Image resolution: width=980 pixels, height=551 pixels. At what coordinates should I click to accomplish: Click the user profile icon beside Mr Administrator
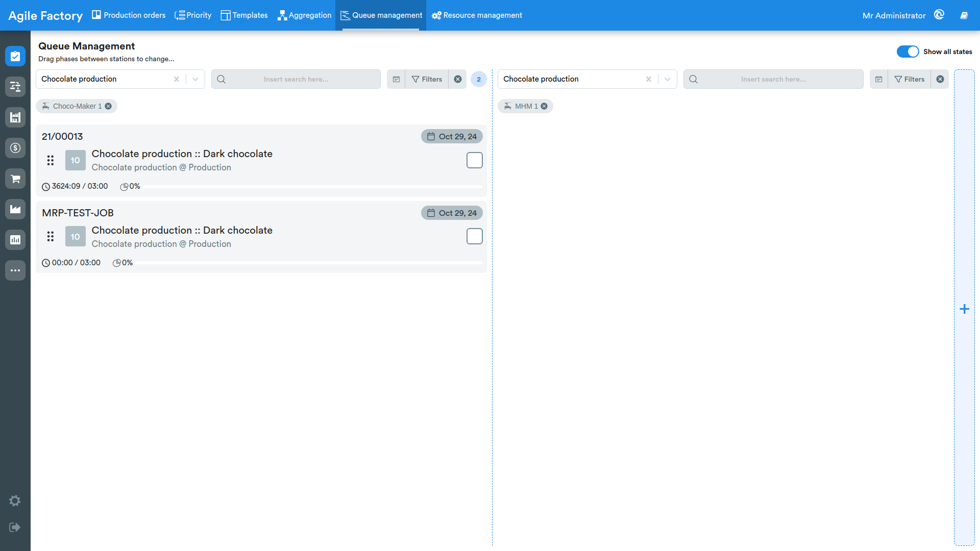pyautogui.click(x=939, y=15)
